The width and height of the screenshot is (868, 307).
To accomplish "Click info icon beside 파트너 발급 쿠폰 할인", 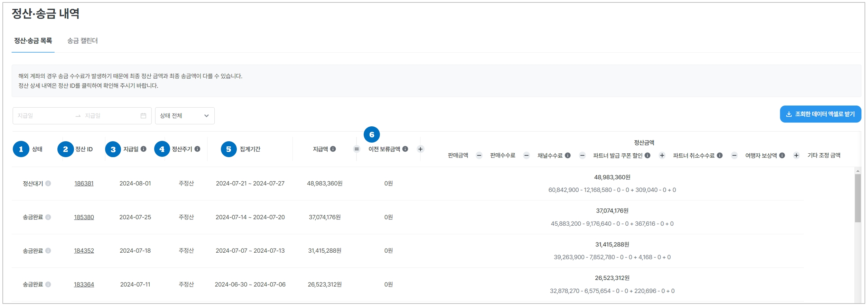I will (x=647, y=155).
